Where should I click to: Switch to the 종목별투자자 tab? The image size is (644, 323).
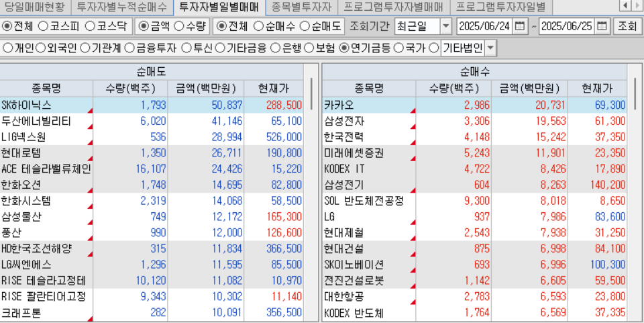coord(301,7)
